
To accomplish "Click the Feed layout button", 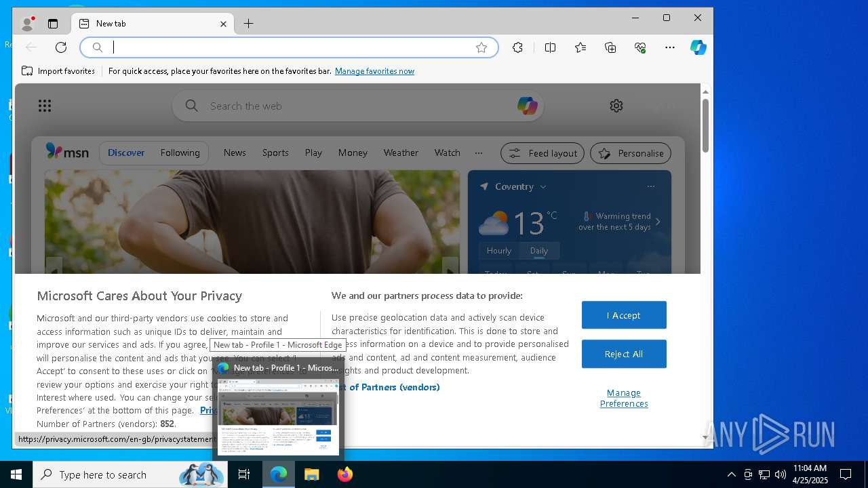I will 542,153.
